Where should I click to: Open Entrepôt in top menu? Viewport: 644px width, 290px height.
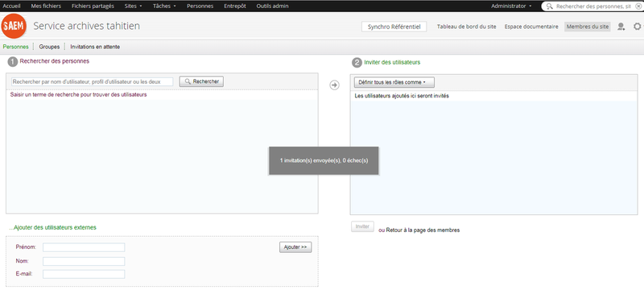(235, 6)
